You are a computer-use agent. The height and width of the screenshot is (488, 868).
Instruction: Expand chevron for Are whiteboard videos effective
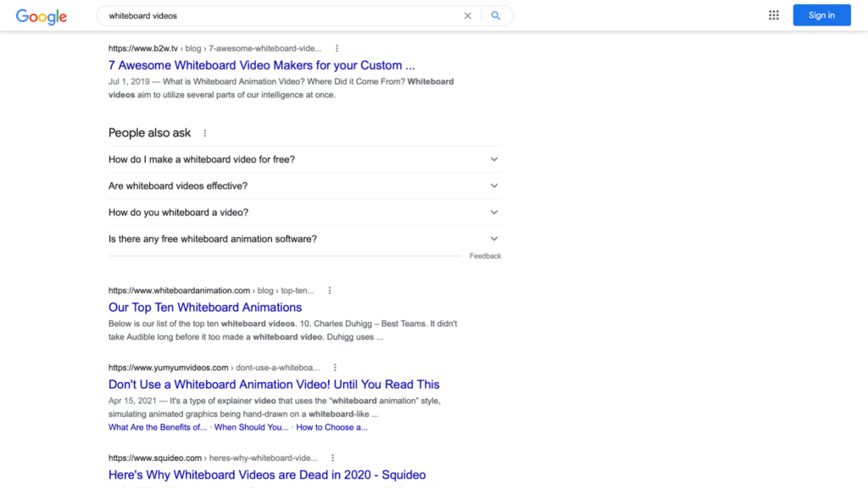click(494, 186)
